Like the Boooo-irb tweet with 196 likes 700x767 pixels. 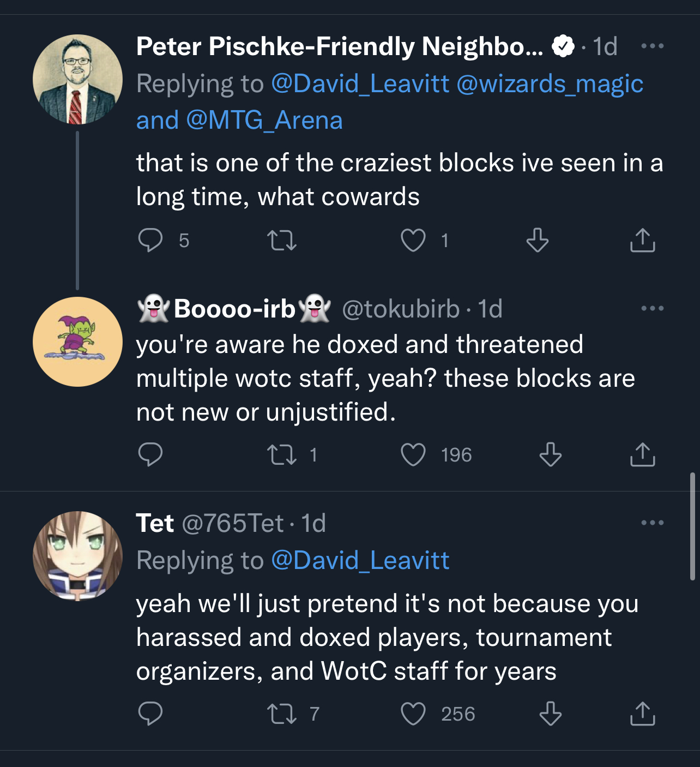coord(413,454)
